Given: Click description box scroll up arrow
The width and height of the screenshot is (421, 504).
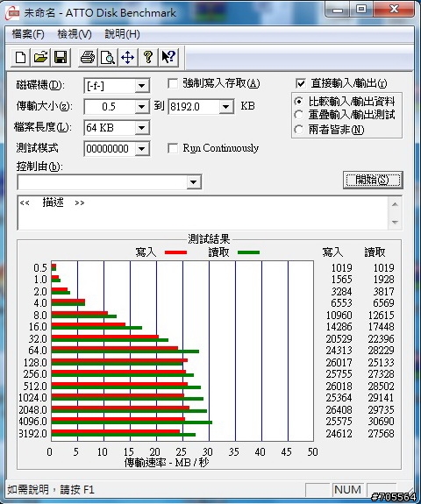Looking at the screenshot, I should pyautogui.click(x=395, y=204).
